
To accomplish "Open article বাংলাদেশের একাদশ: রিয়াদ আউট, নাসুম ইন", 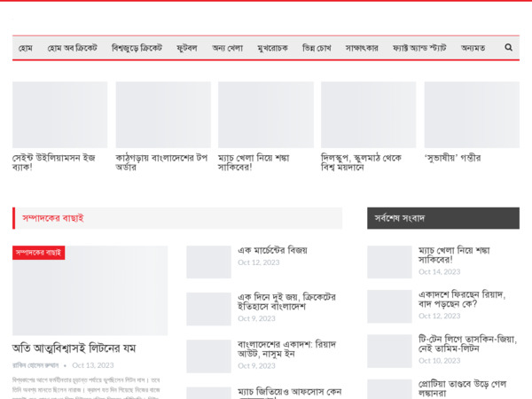I will tap(286, 348).
